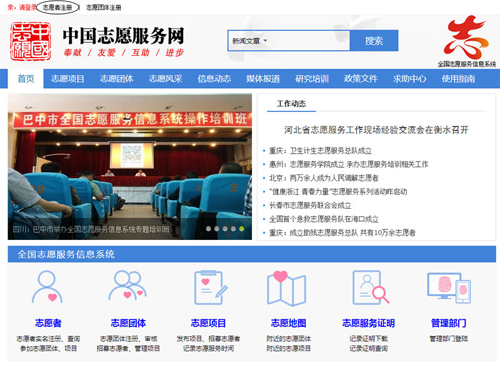The image size is (500, 365).
Task: Open the 志愿团体 group icon
Action: pyautogui.click(x=128, y=285)
